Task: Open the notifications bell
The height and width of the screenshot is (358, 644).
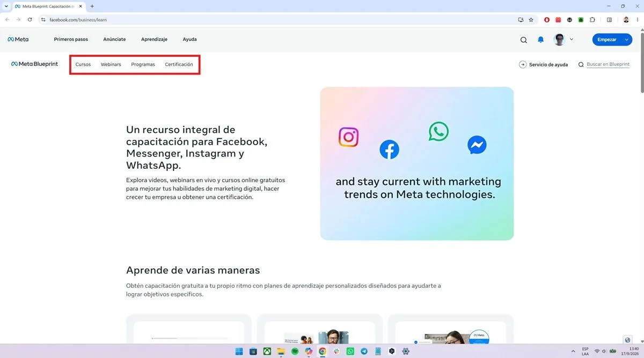Action: pyautogui.click(x=541, y=40)
